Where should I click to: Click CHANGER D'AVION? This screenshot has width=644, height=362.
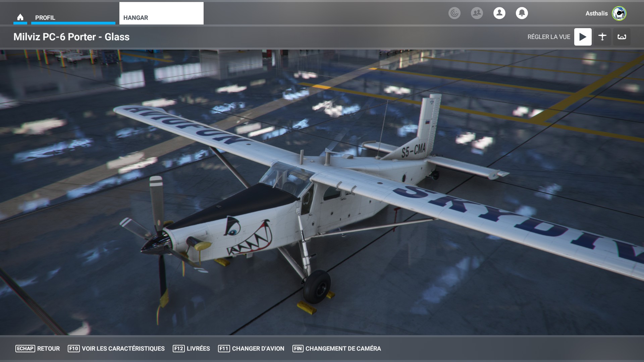[x=258, y=349]
